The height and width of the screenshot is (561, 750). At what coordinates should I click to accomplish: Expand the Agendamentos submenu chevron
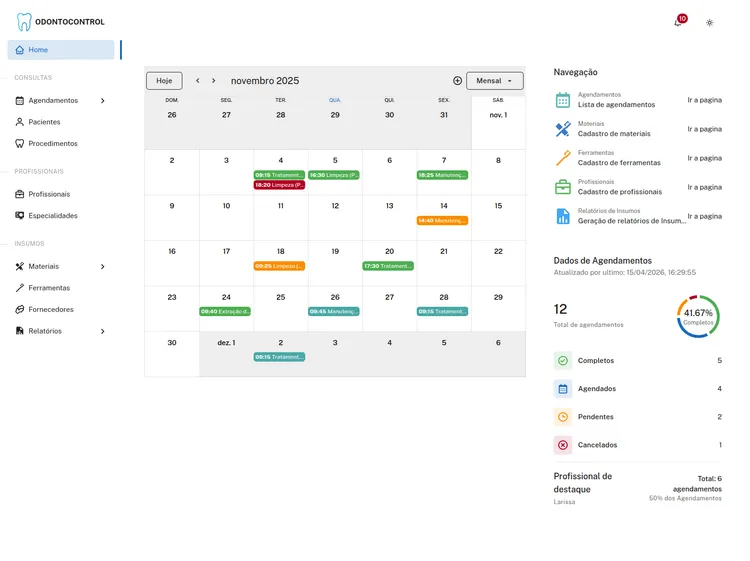[x=102, y=100]
